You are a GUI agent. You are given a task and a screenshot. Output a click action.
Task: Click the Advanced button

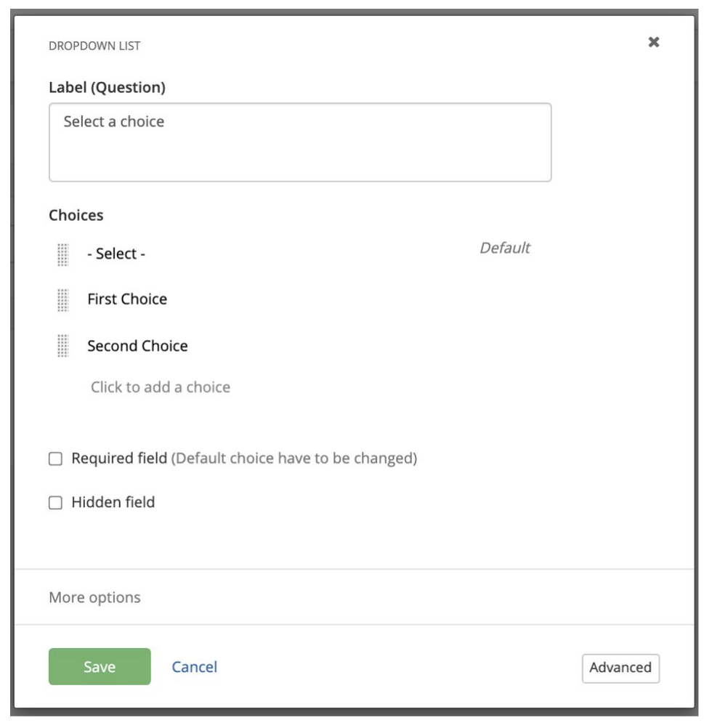click(620, 668)
